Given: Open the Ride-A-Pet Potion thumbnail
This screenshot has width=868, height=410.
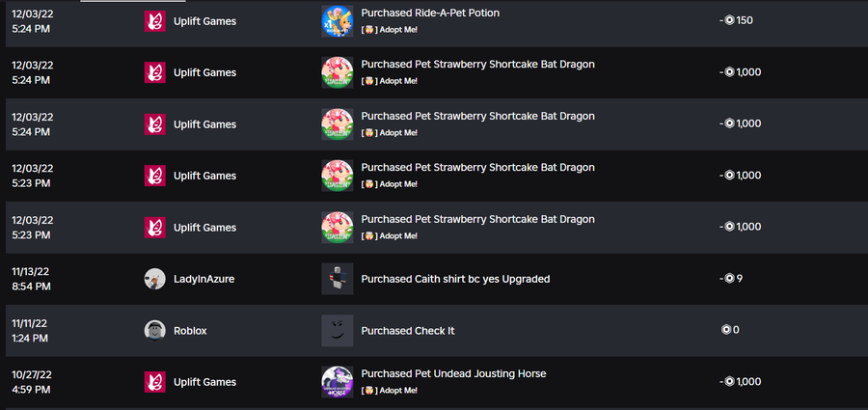Looking at the screenshot, I should tap(338, 21).
